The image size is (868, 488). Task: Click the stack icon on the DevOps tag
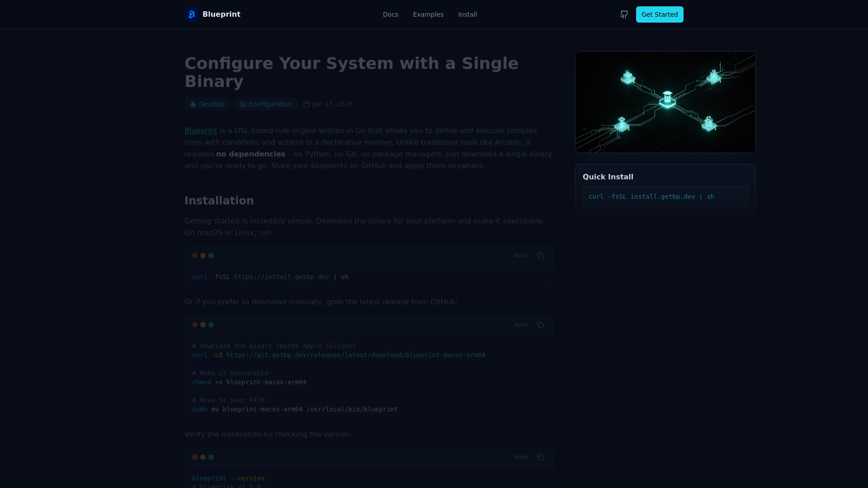[x=193, y=104]
